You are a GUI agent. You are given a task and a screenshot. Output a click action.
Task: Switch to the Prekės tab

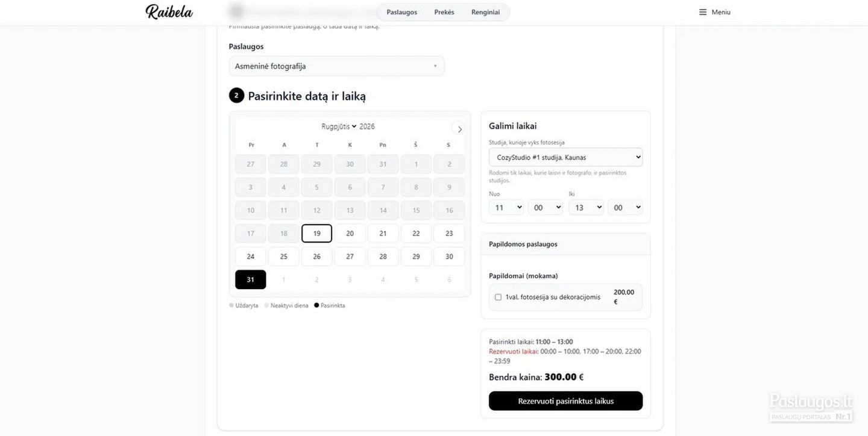tap(444, 12)
